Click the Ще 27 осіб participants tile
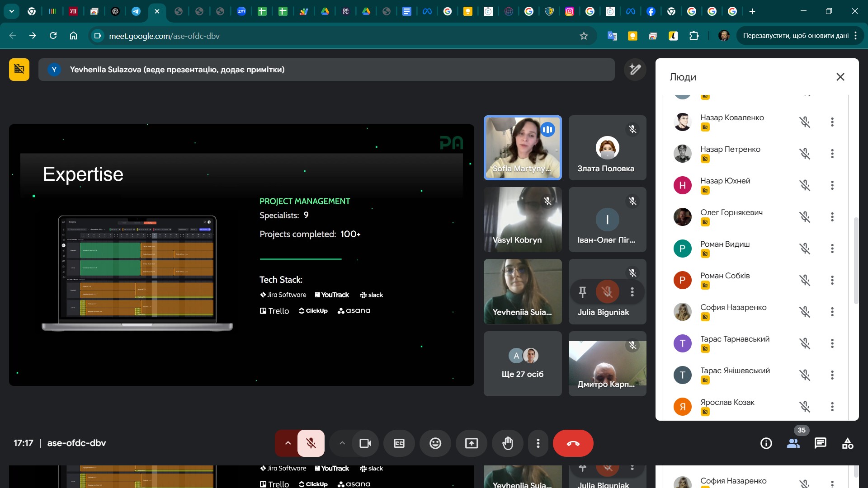The image size is (868, 488). tap(523, 364)
